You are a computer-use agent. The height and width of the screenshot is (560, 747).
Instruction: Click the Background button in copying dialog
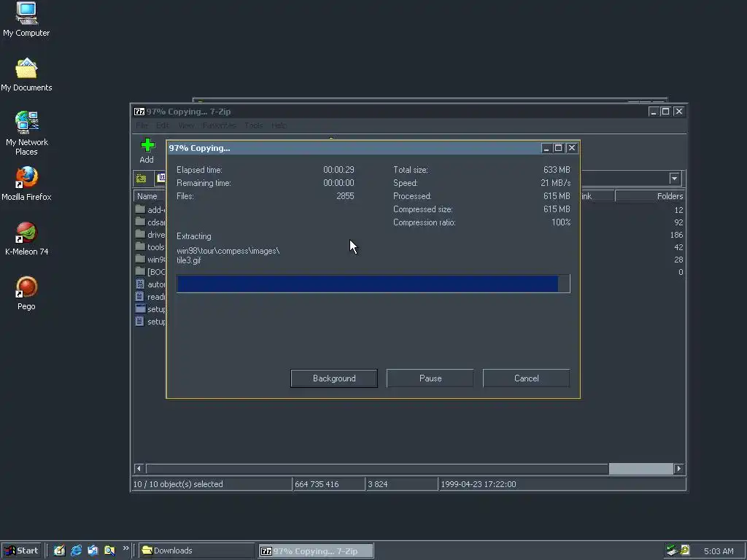pyautogui.click(x=334, y=378)
